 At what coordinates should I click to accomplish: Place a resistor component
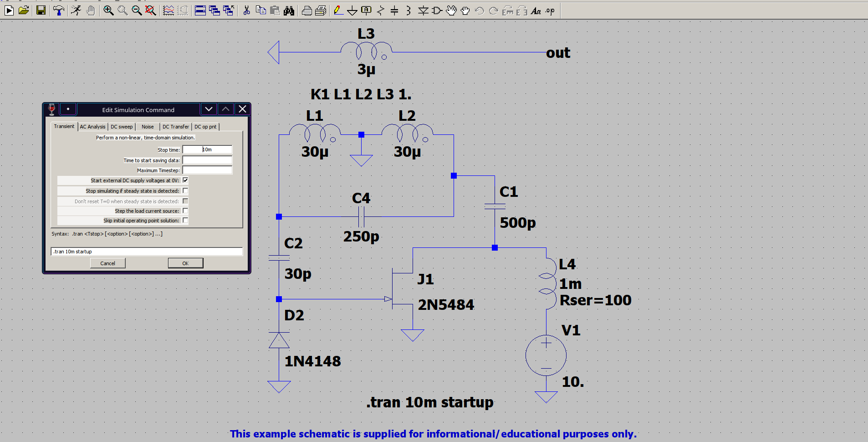point(381,10)
